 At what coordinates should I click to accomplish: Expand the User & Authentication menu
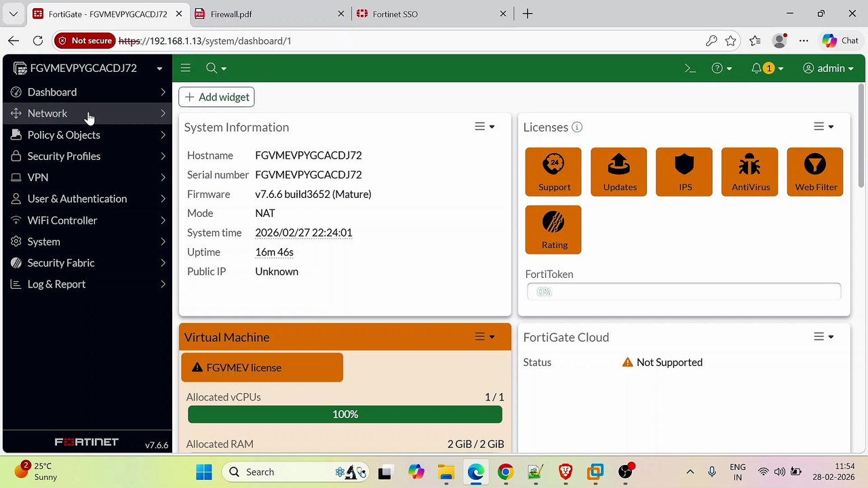click(x=87, y=199)
